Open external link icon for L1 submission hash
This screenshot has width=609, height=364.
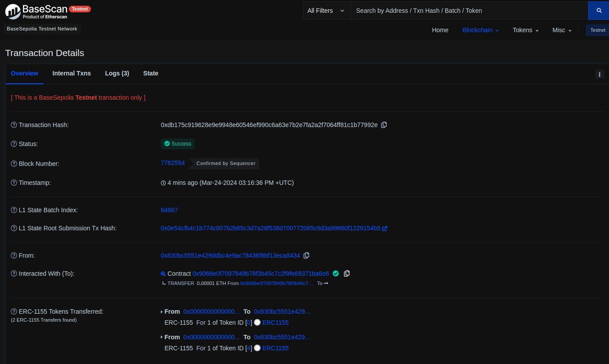tap(385, 229)
